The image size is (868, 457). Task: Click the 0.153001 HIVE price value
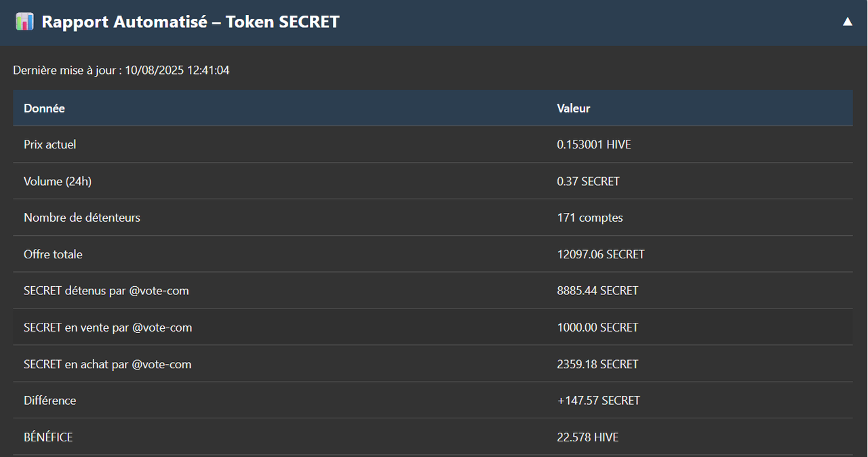[594, 144]
